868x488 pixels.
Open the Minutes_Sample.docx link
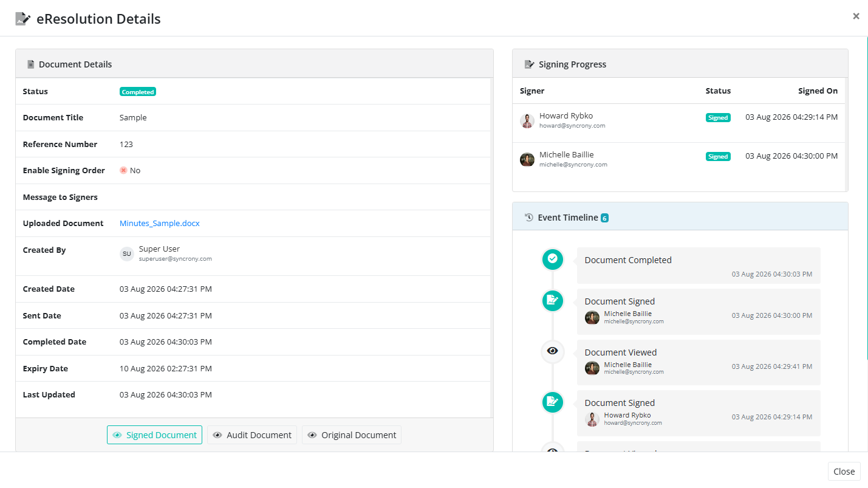(160, 224)
